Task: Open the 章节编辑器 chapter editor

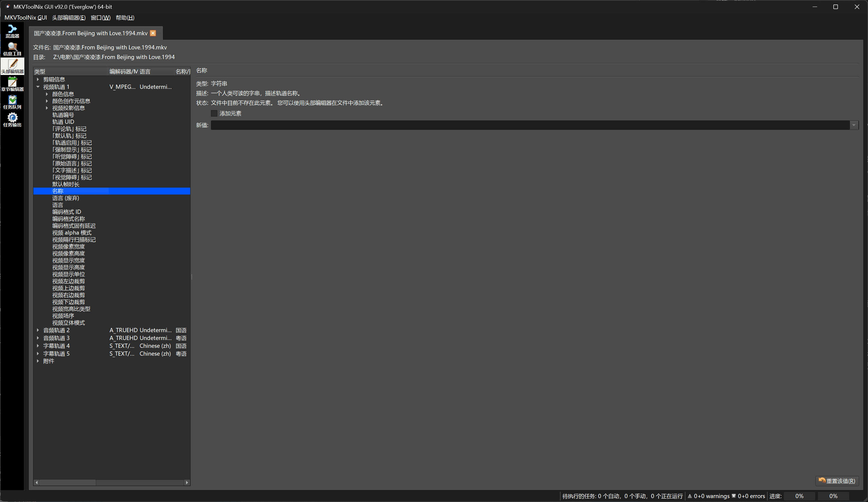Action: [12, 84]
